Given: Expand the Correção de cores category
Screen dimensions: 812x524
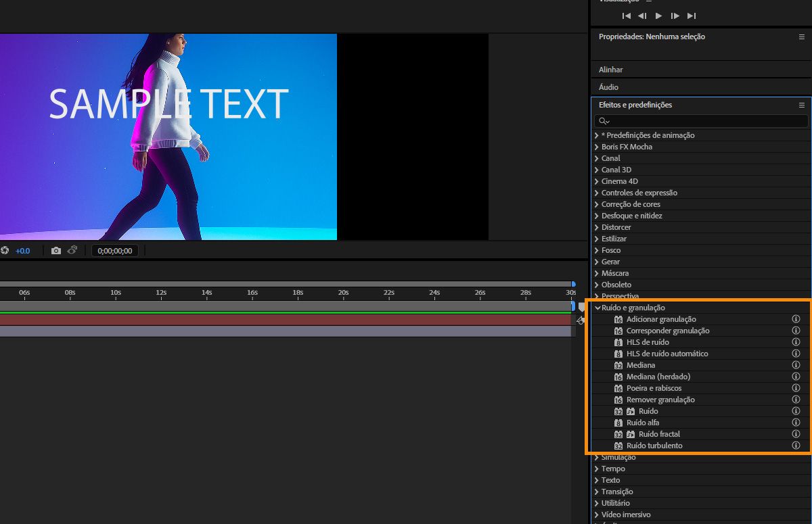Looking at the screenshot, I should (x=596, y=204).
